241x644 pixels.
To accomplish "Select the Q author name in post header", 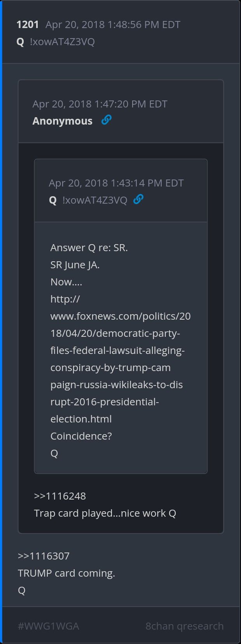I will [x=21, y=42].
